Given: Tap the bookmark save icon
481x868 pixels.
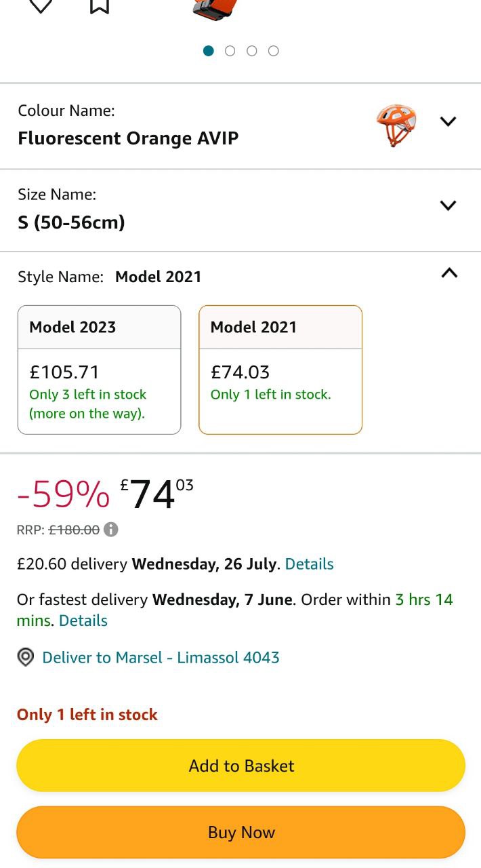Looking at the screenshot, I should (100, 5).
